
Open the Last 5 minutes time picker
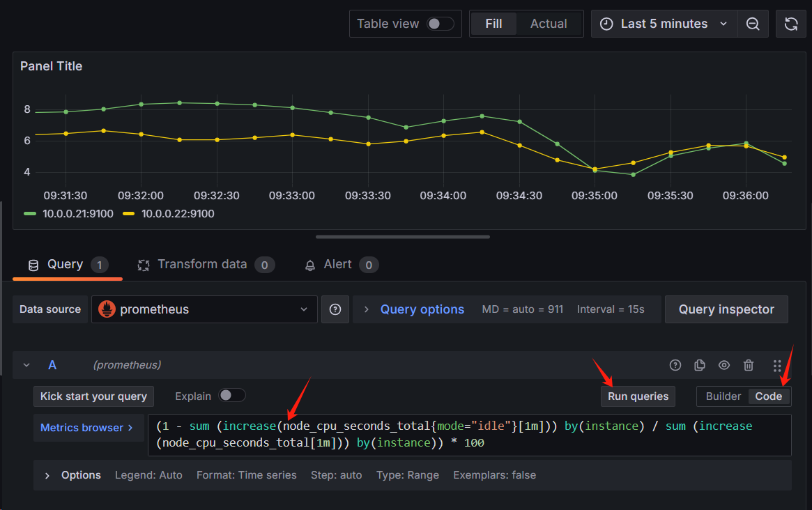664,24
